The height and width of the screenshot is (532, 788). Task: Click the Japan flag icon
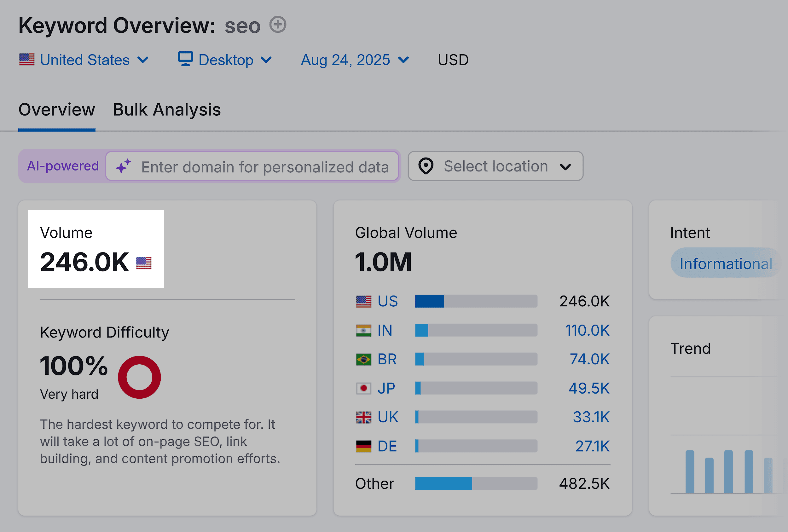point(363,388)
